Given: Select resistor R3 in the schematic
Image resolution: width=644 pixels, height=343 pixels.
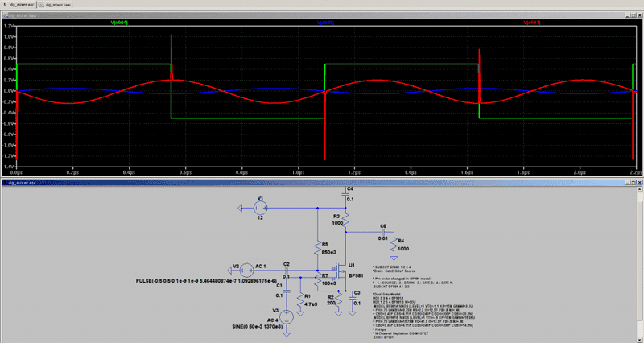Looking at the screenshot, I should tap(345, 221).
